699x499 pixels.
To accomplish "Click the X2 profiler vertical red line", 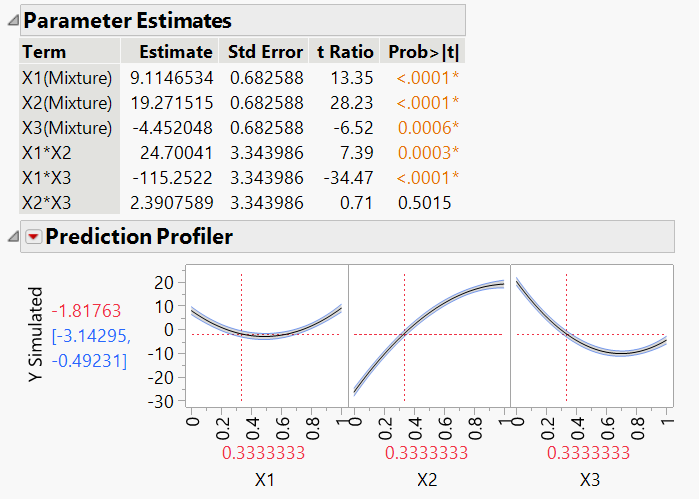I will [x=404, y=370].
